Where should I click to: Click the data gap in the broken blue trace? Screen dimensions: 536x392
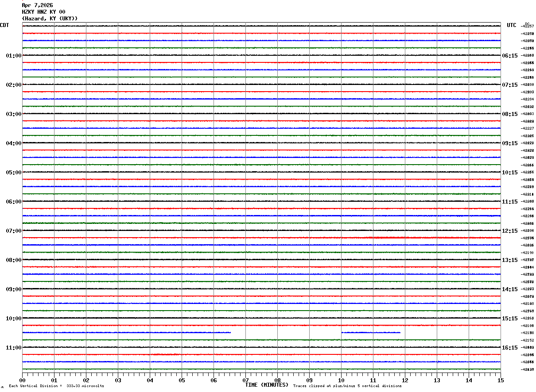coord(286,333)
